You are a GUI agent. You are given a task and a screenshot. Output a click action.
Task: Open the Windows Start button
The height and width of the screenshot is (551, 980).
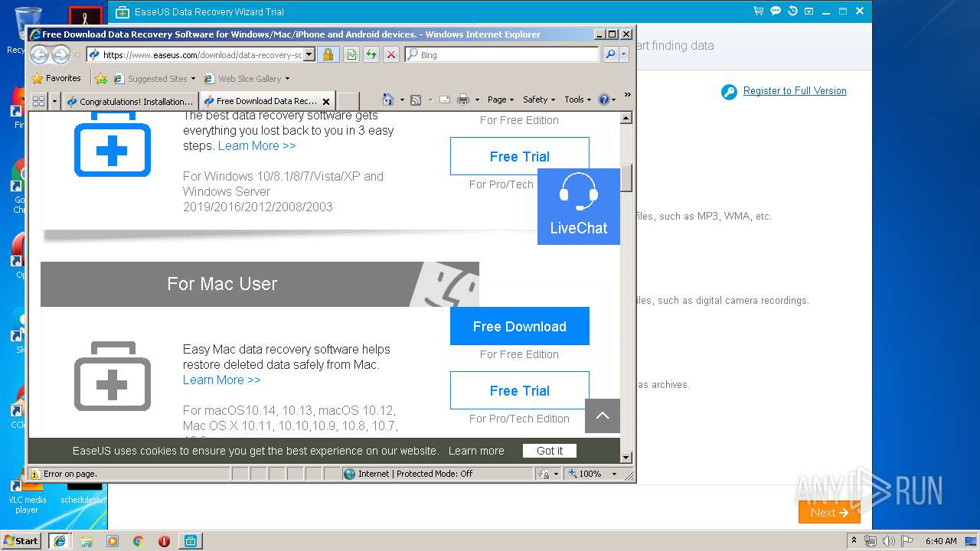tap(21, 540)
